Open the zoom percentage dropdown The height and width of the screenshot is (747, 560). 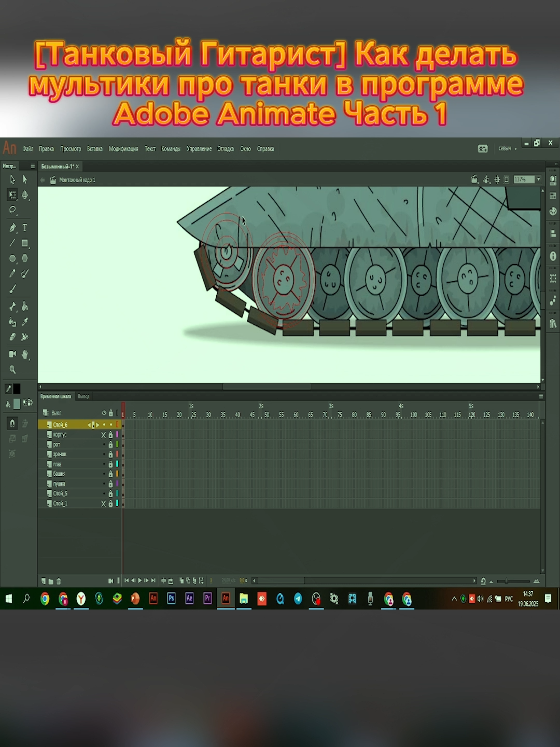pyautogui.click(x=537, y=179)
